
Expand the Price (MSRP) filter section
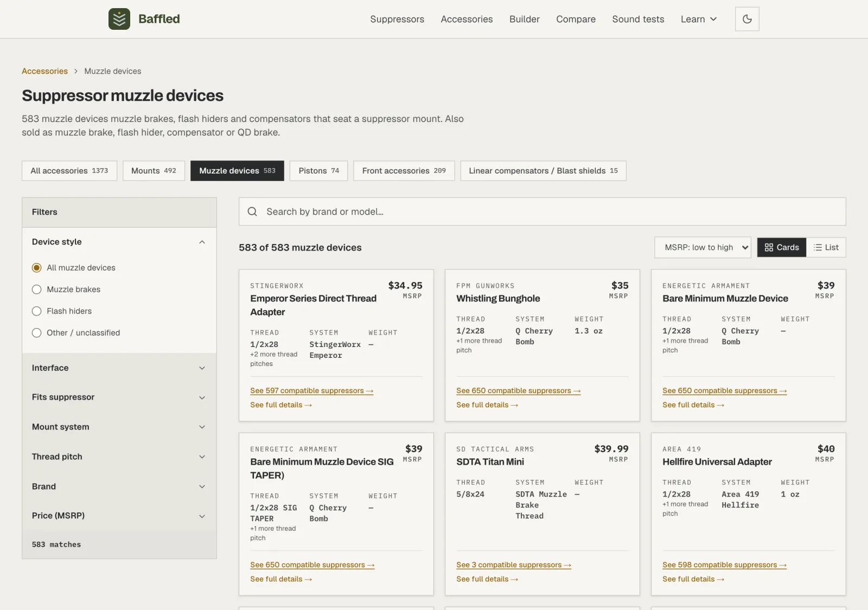pyautogui.click(x=119, y=516)
